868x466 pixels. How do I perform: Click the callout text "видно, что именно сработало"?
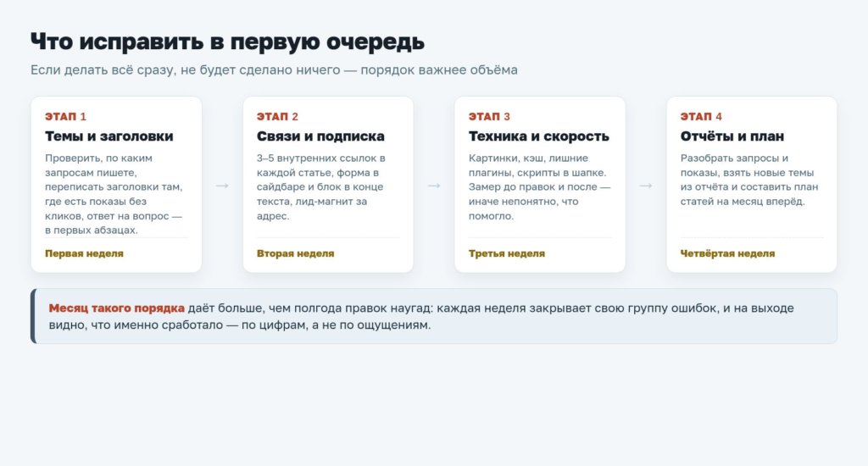point(136,325)
